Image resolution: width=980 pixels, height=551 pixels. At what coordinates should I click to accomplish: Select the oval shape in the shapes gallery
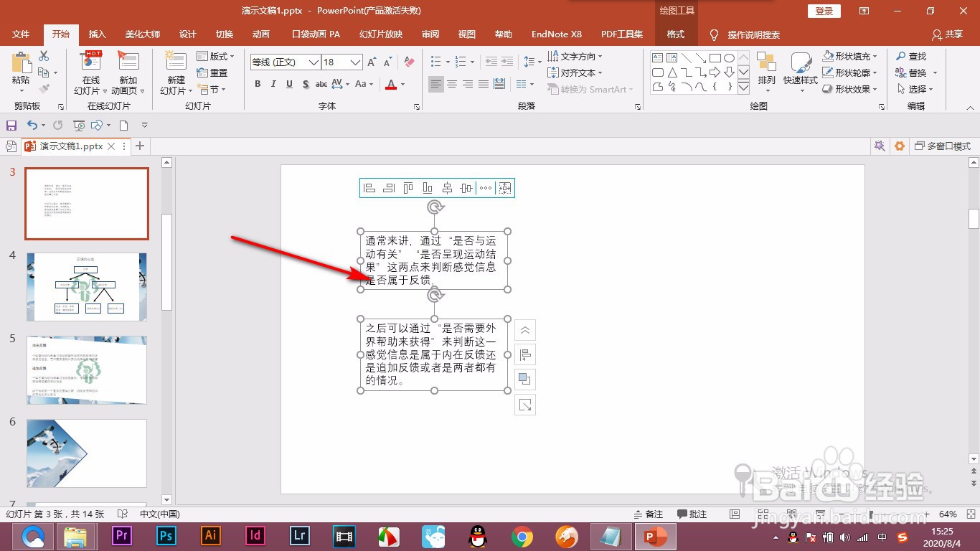[x=729, y=58]
